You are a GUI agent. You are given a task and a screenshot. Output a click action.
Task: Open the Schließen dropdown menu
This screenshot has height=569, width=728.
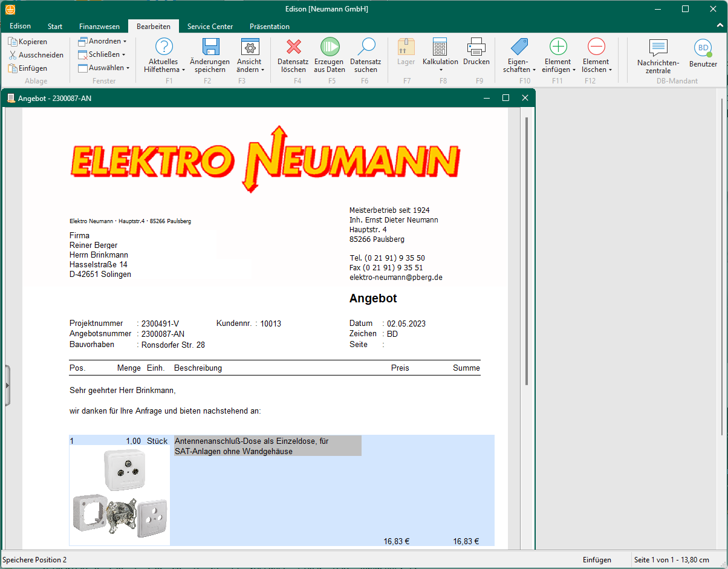pos(103,54)
